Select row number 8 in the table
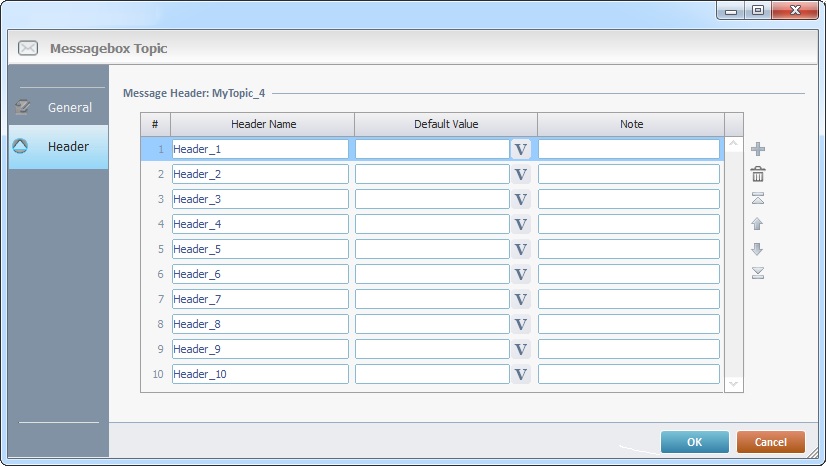 click(156, 324)
